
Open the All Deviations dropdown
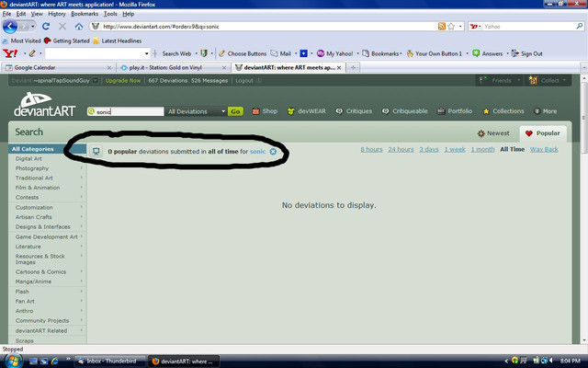(x=196, y=111)
